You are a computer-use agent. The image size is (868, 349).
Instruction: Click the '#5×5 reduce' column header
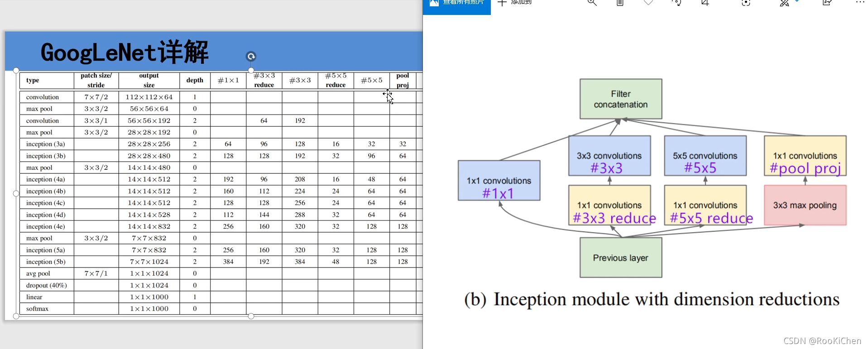click(336, 80)
